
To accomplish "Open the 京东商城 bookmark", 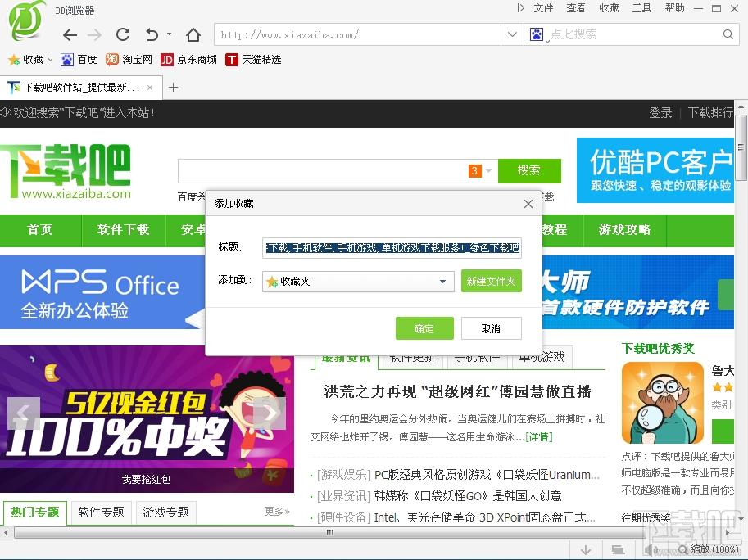I will (x=189, y=60).
